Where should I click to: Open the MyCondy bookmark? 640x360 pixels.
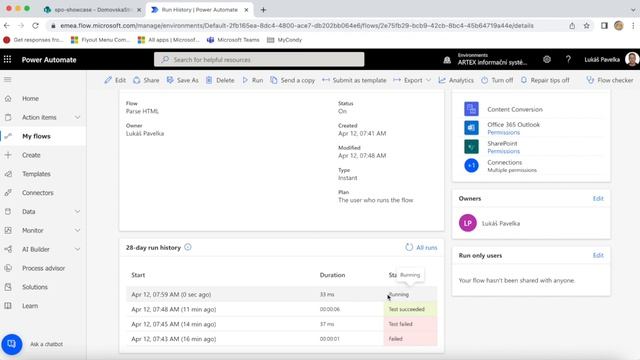284,40
